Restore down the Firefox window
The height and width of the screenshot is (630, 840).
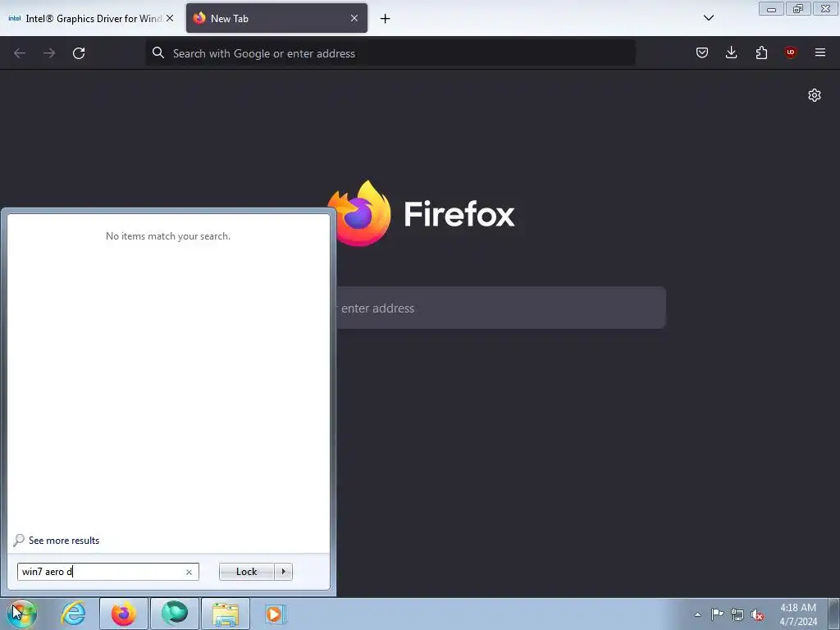[x=798, y=9]
